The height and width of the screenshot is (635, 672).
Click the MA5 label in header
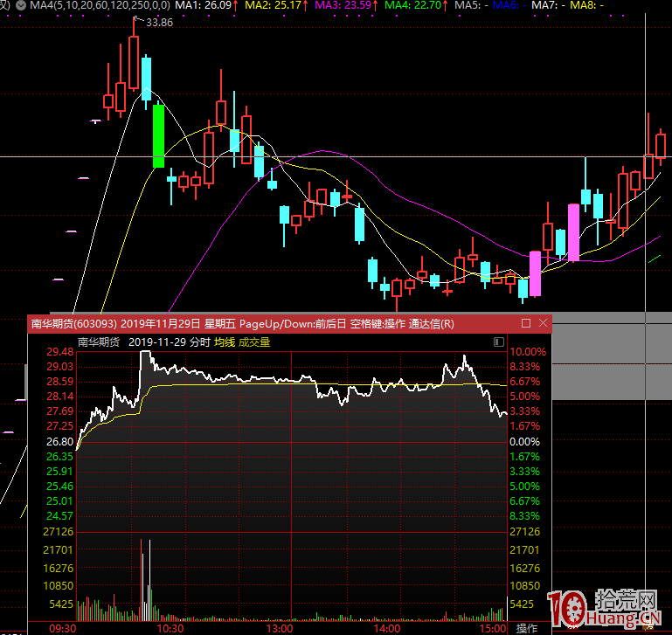point(471,5)
